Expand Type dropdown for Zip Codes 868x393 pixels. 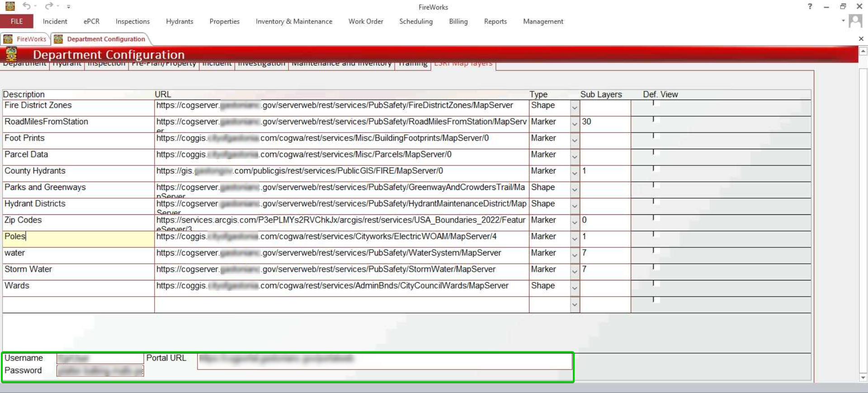(x=575, y=223)
